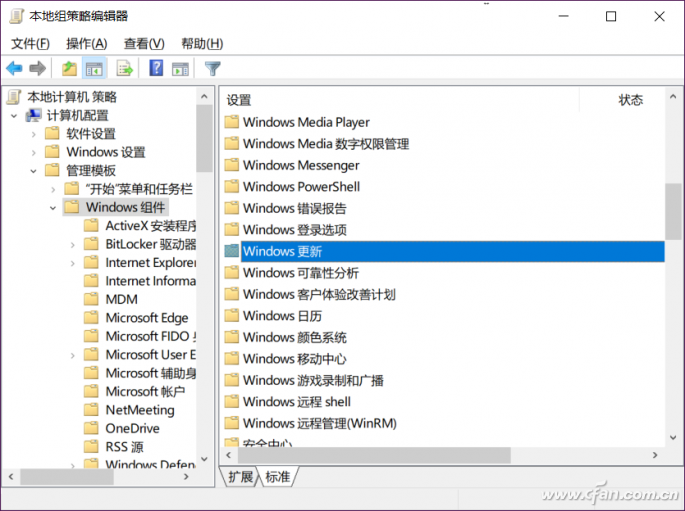This screenshot has width=685, height=511.
Task: Expand the Windows 设置 node
Action: [x=34, y=152]
